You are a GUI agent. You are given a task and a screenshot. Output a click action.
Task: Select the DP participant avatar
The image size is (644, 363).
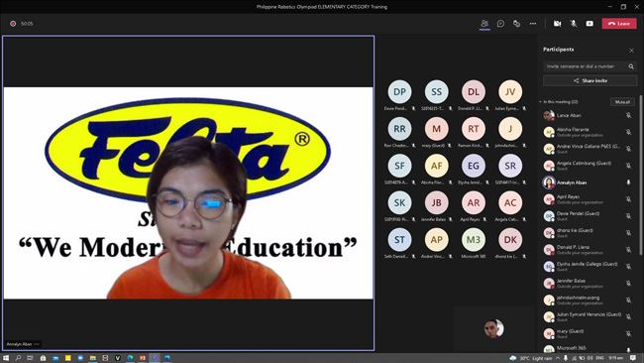pyautogui.click(x=399, y=92)
